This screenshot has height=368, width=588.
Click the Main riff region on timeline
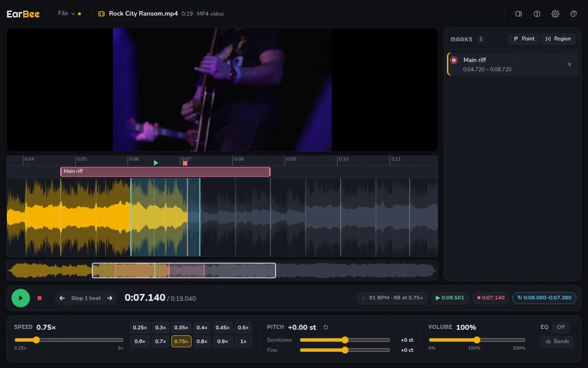165,172
